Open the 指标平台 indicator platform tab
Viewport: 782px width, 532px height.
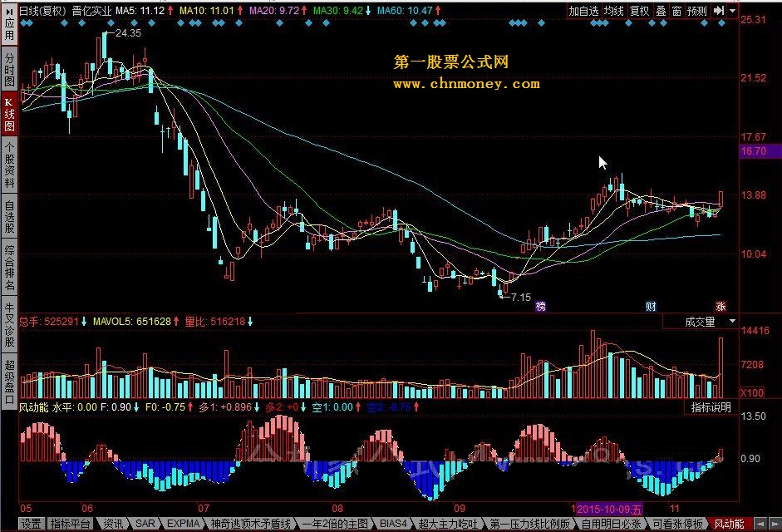click(71, 524)
